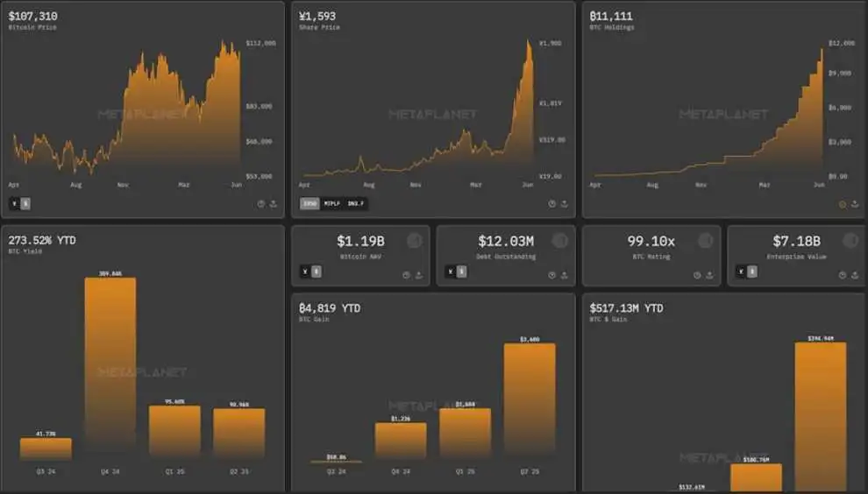The image size is (868, 494).
Task: Share the Share Price chart
Action: [x=565, y=203]
